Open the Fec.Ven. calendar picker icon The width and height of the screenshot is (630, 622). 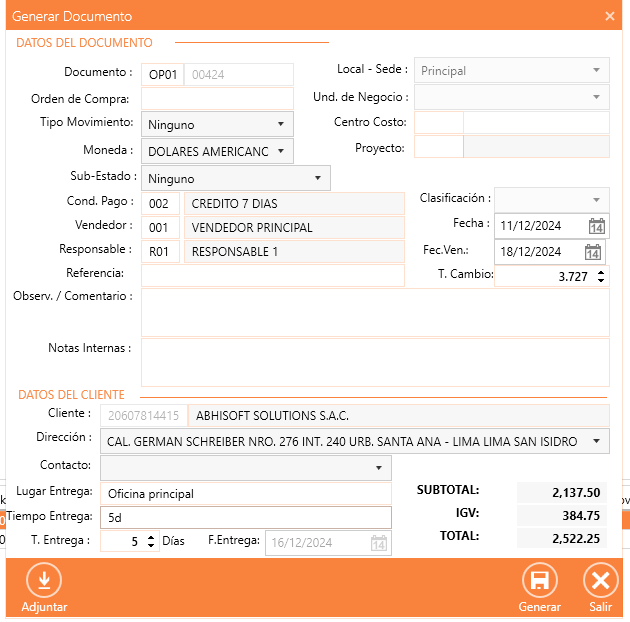point(593,252)
